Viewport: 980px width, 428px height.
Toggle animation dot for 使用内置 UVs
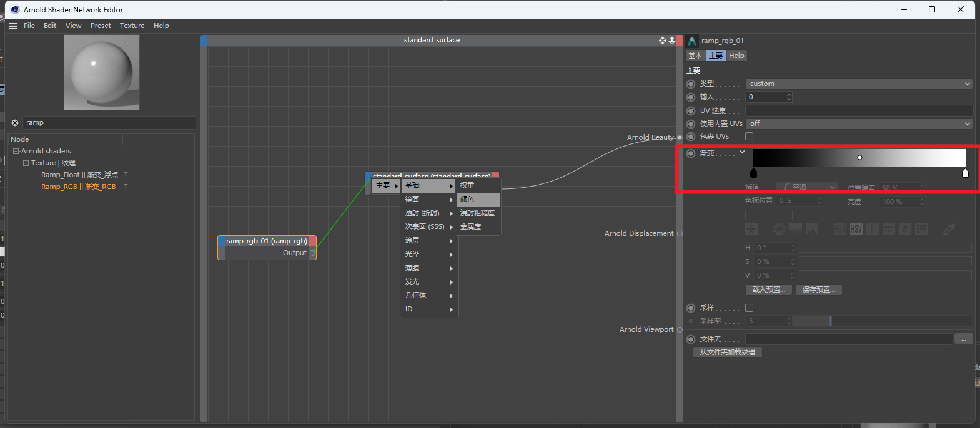(691, 124)
